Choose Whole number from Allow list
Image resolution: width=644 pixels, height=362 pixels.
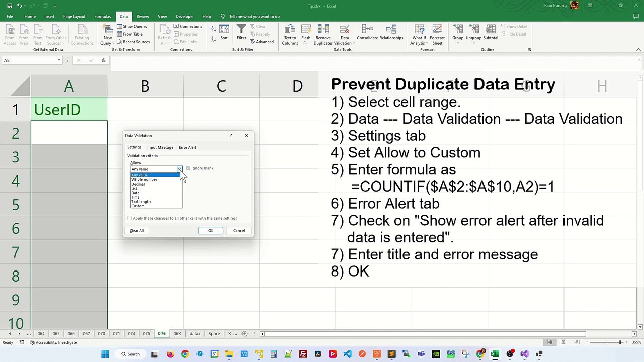tap(156, 179)
